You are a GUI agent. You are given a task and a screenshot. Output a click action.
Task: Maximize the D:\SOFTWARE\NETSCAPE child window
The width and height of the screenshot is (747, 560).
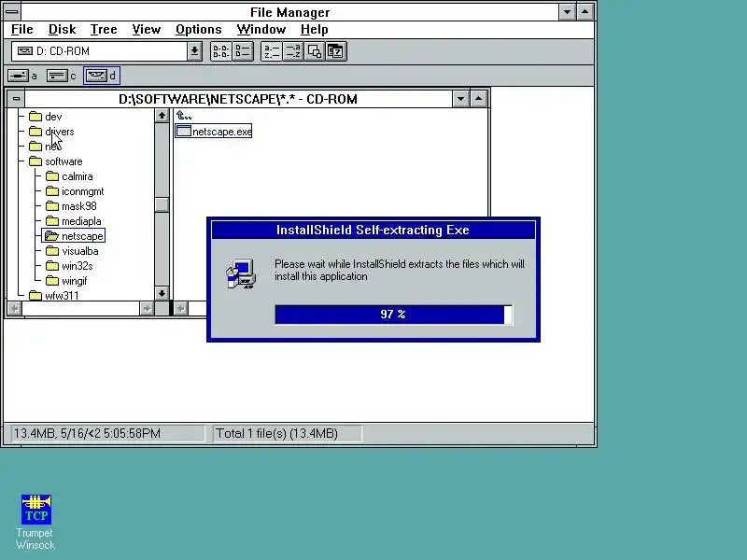(x=478, y=99)
